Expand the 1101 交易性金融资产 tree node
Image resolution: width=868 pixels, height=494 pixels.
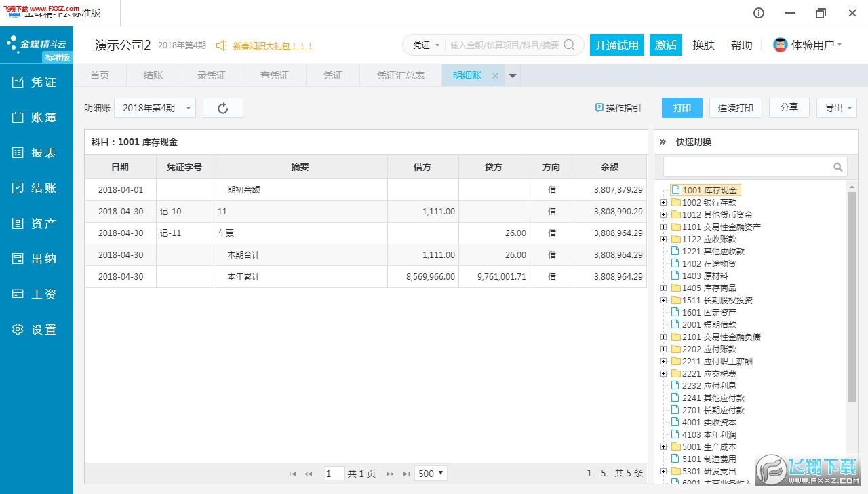tap(663, 227)
